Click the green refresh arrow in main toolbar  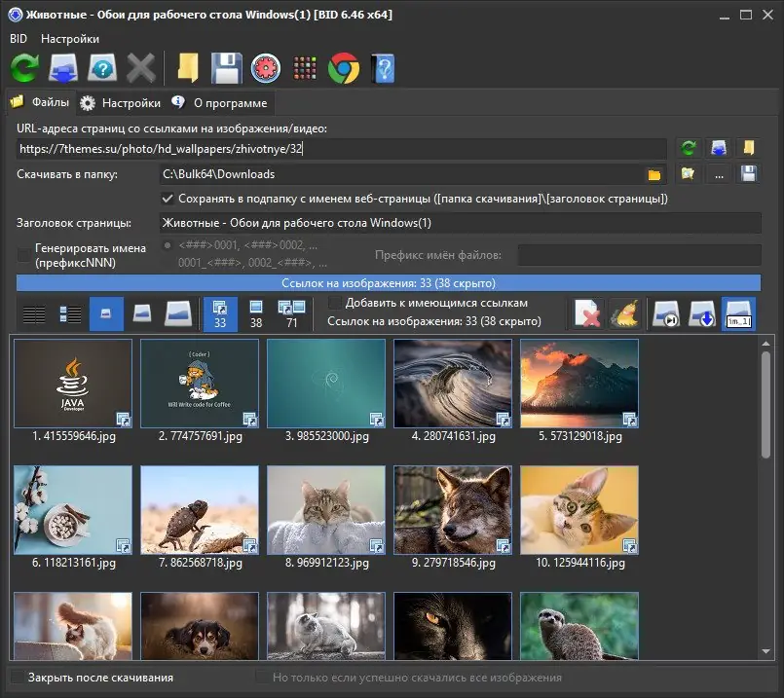click(x=25, y=68)
